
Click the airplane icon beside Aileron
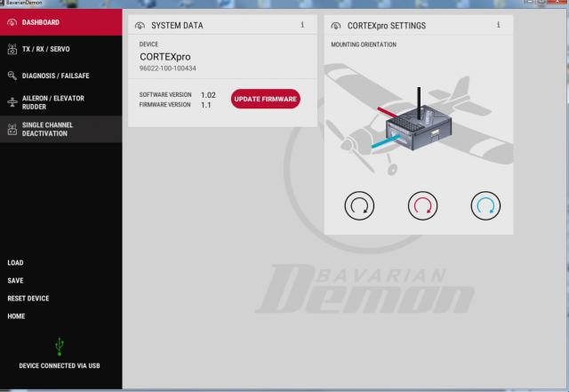(x=12, y=102)
